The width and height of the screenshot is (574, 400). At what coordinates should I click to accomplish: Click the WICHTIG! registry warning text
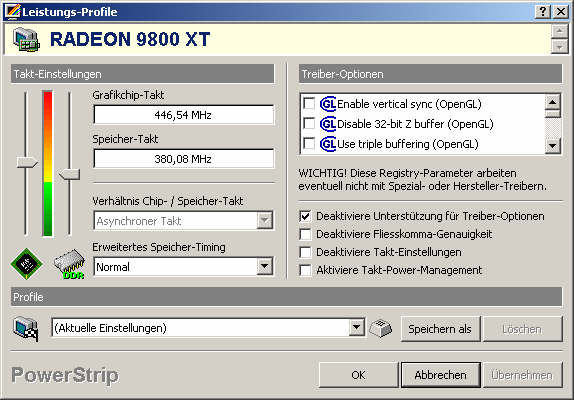(x=422, y=180)
